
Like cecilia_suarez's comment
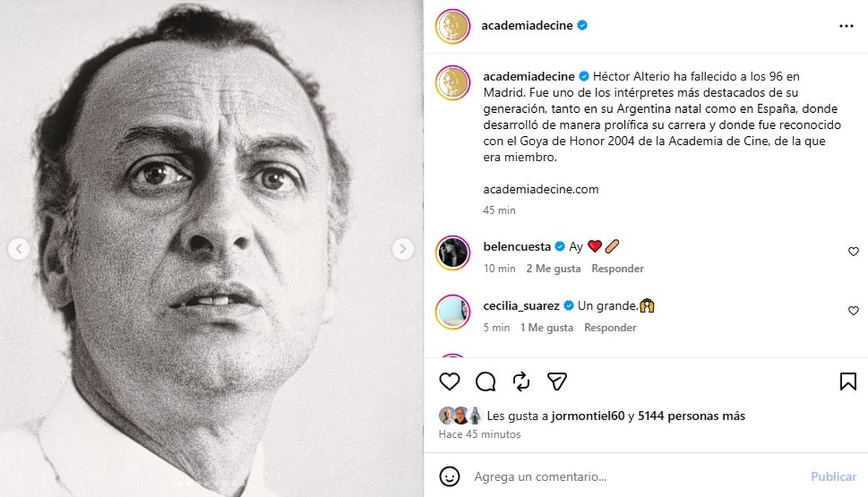click(854, 311)
